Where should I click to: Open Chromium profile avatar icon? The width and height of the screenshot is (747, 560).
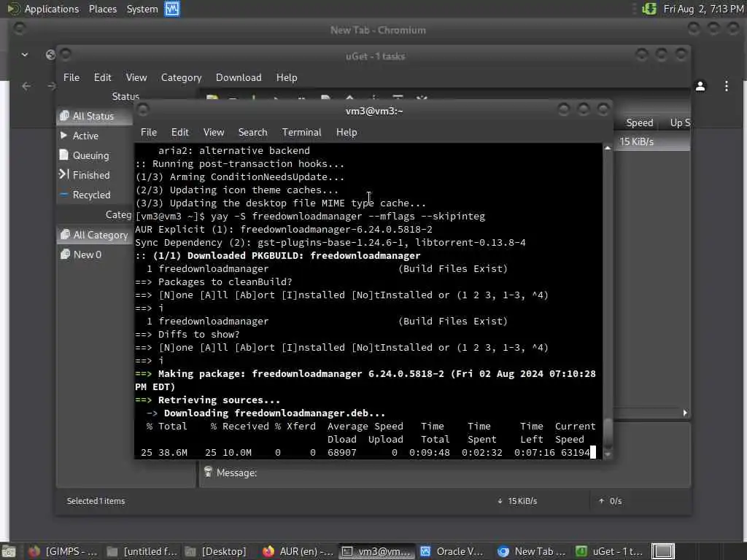700,86
